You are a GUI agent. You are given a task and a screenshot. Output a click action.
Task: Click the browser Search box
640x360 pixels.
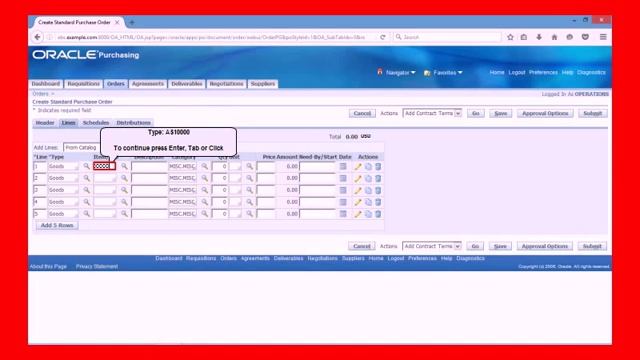pos(447,37)
